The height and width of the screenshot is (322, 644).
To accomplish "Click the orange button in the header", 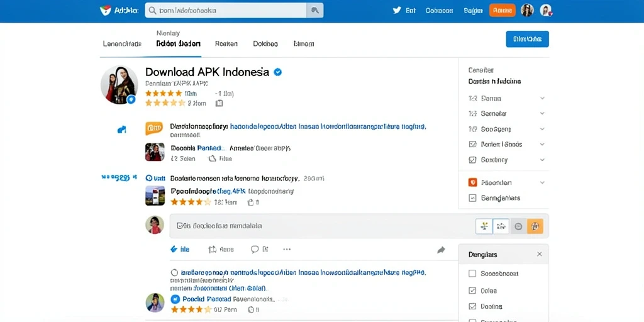I will pyautogui.click(x=502, y=11).
